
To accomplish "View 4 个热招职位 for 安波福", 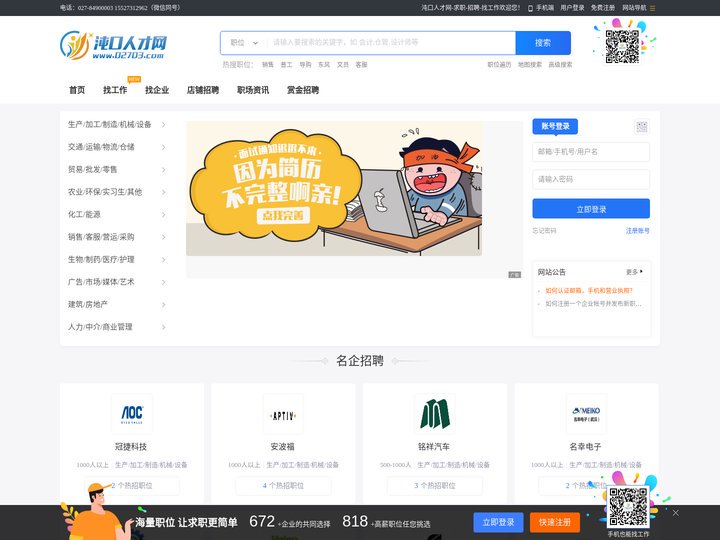I will coord(283,485).
